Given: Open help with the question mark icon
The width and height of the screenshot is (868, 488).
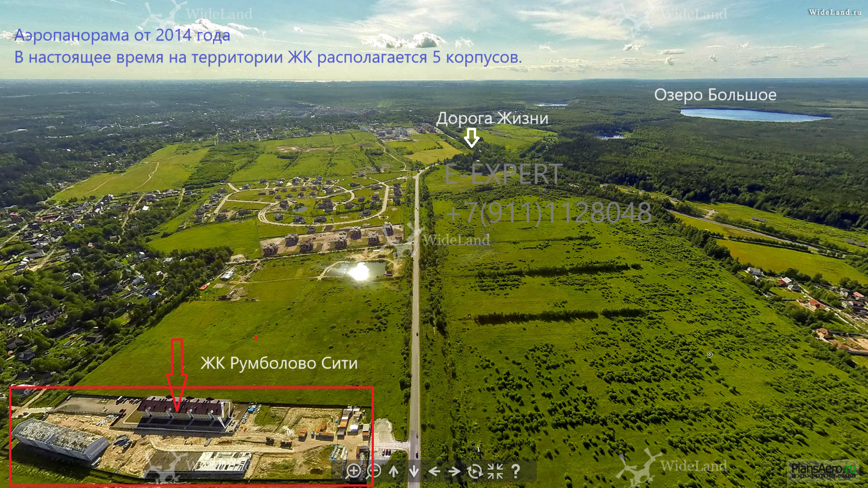Looking at the screenshot, I should click(515, 471).
